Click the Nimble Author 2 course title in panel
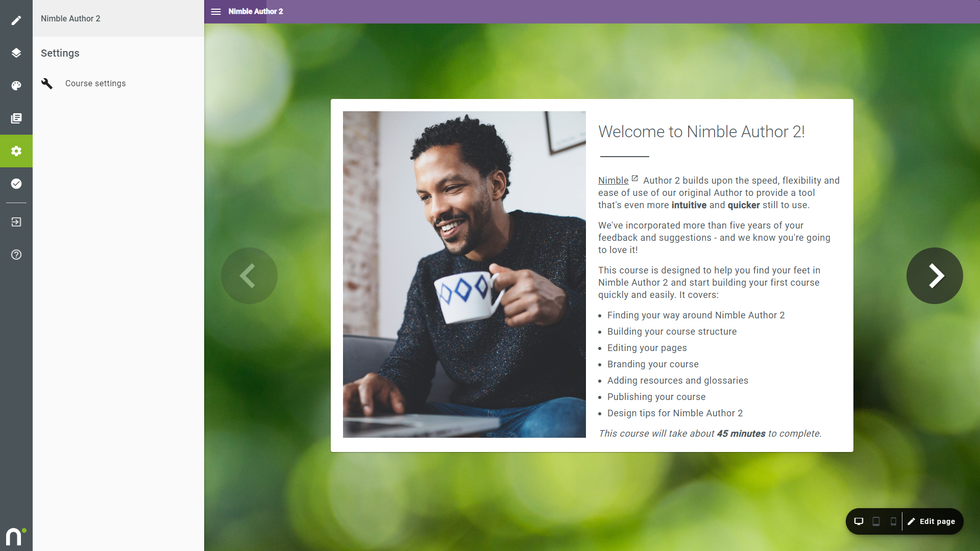Image resolution: width=980 pixels, height=551 pixels. coord(70,18)
